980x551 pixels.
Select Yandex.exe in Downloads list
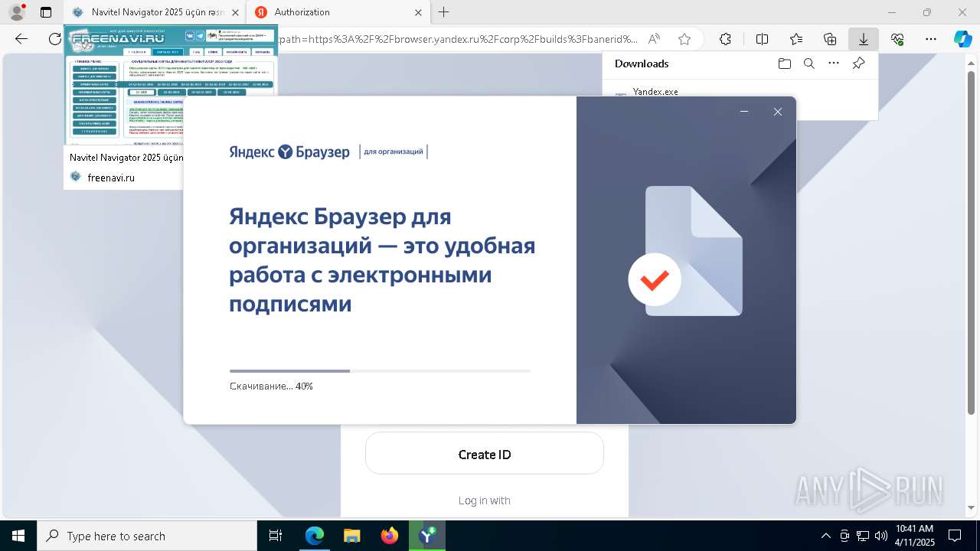pyautogui.click(x=655, y=91)
